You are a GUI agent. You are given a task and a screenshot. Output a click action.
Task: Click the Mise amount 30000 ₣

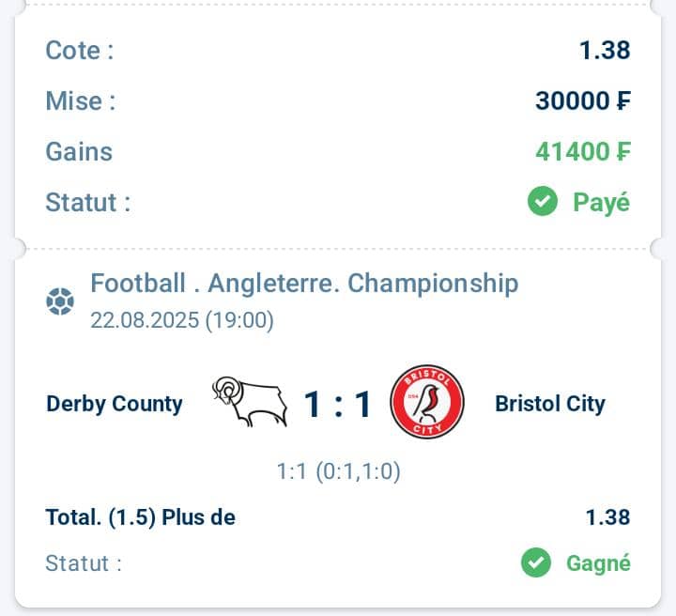tap(583, 100)
